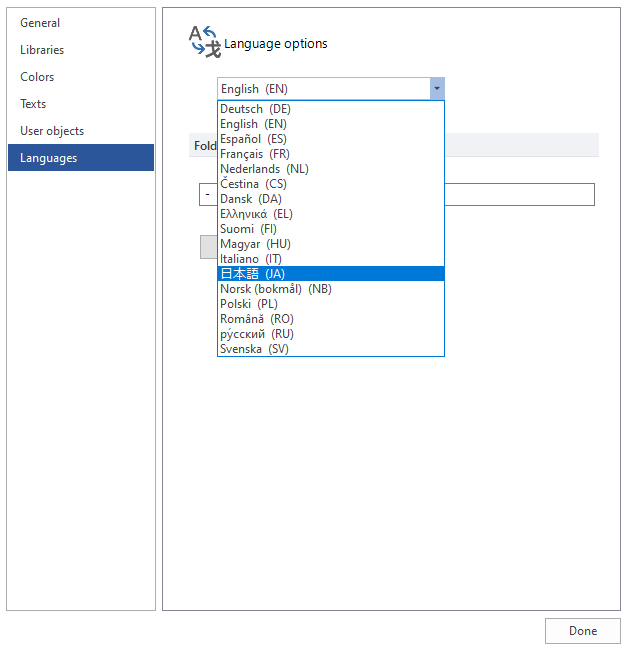627x651 pixels.
Task: Choose English (EN) in the dropdown list
Action: 331,124
